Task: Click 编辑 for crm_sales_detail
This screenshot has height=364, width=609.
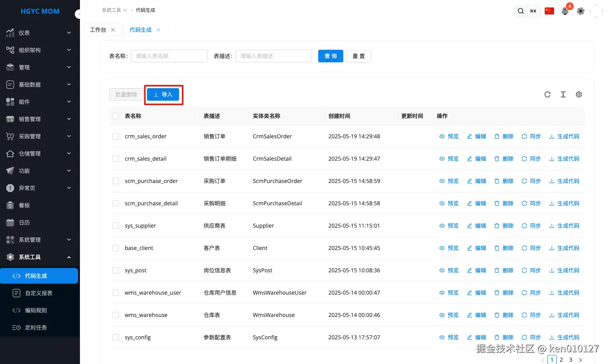Action: tap(476, 159)
